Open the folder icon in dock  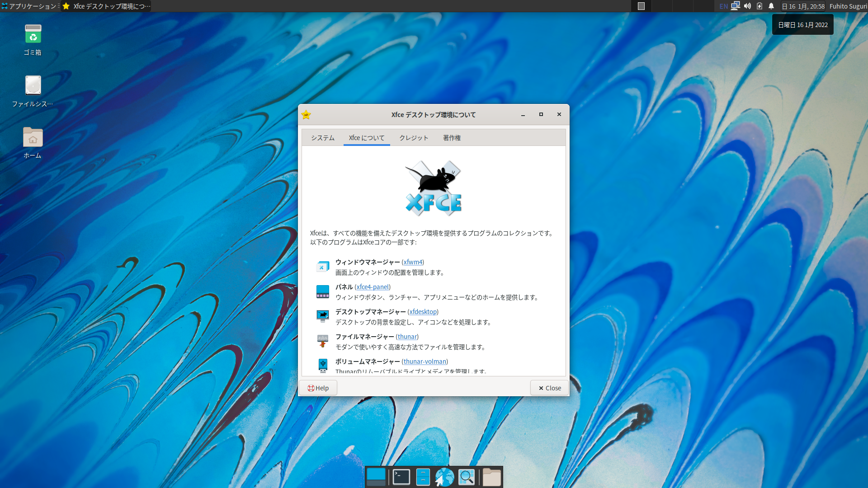[491, 477]
